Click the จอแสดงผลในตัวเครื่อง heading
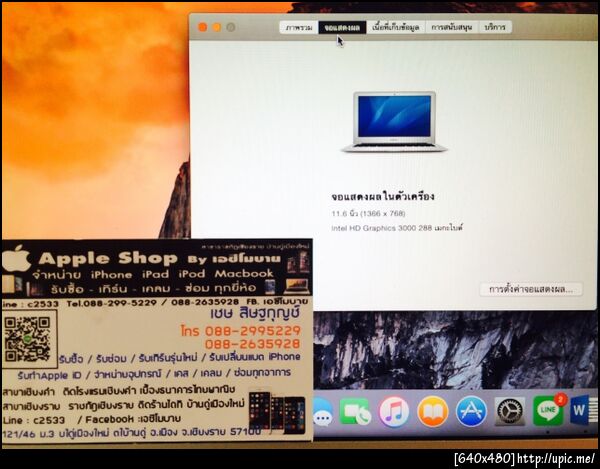Image resolution: width=600 pixels, height=469 pixels. point(383,197)
